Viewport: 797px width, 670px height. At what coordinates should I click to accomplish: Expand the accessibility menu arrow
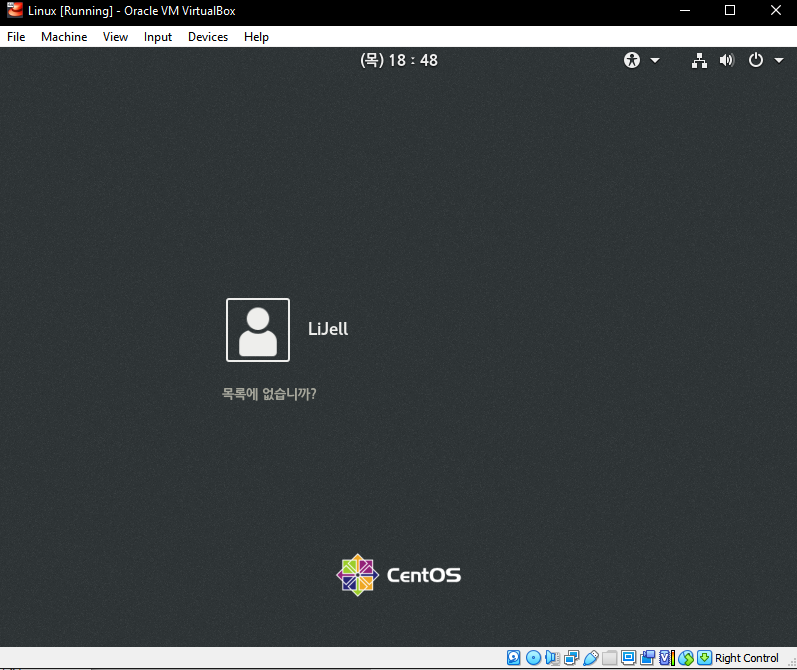655,60
